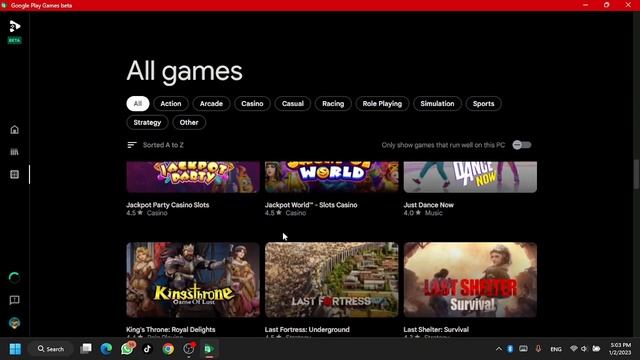Choose the Sports category chip
This screenshot has width=640, height=360.
point(483,104)
